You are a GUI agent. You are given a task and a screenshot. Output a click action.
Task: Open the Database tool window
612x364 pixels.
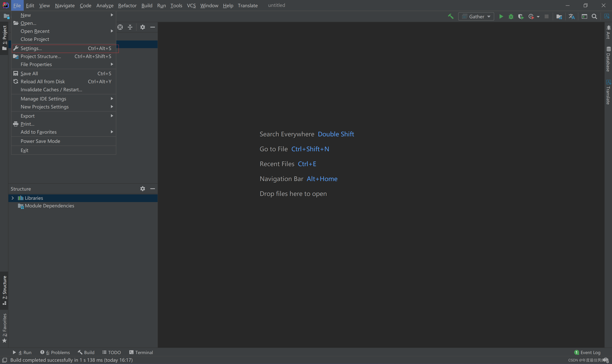[x=609, y=59]
